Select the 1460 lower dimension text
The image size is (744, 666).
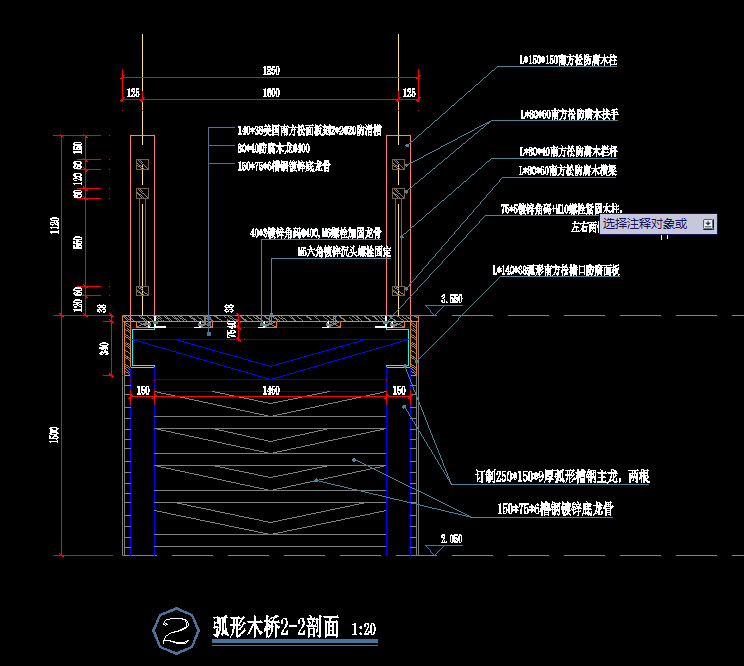pos(271,390)
